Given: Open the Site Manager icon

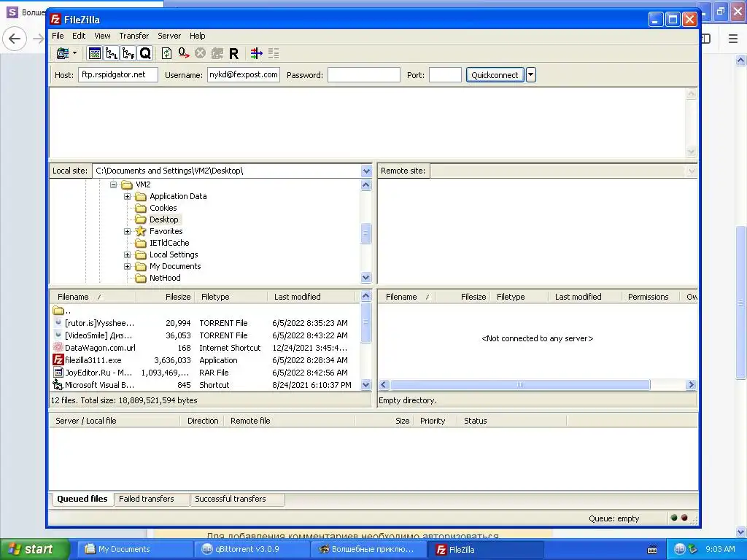Looking at the screenshot, I should point(63,53).
